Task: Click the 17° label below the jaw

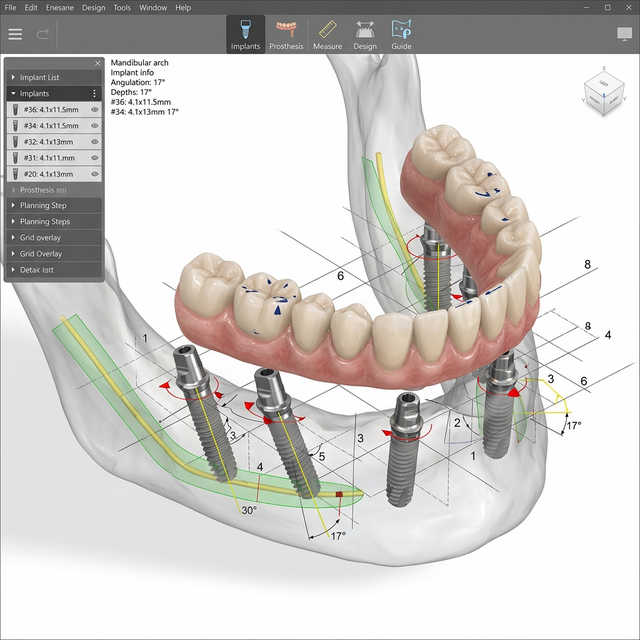Action: (338, 536)
